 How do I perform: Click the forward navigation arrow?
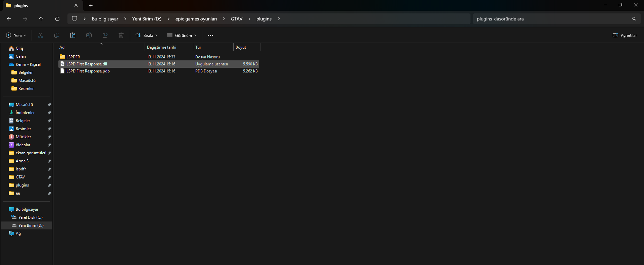pyautogui.click(x=25, y=19)
